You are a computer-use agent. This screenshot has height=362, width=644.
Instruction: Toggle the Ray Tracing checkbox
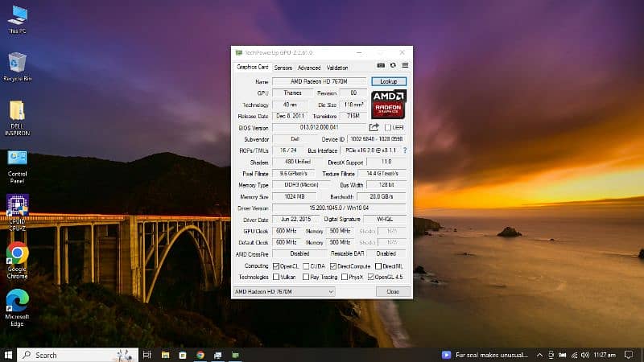[305, 277]
